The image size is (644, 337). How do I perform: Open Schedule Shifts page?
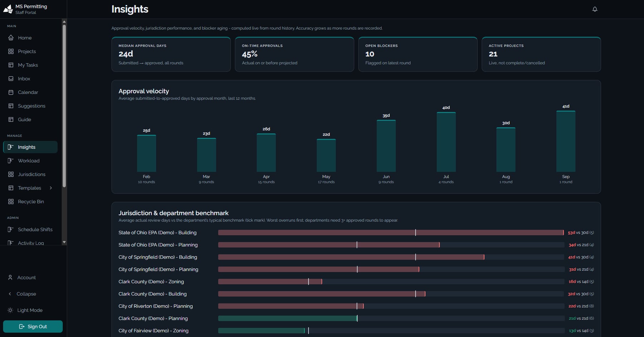tap(30, 229)
